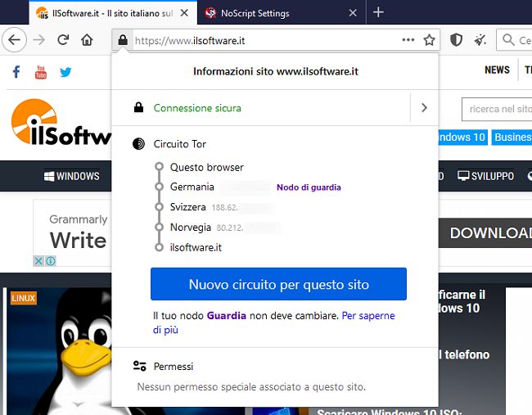Click 'Nodo di guardia' label
Viewport: 532px width, 415px height.
[309, 187]
